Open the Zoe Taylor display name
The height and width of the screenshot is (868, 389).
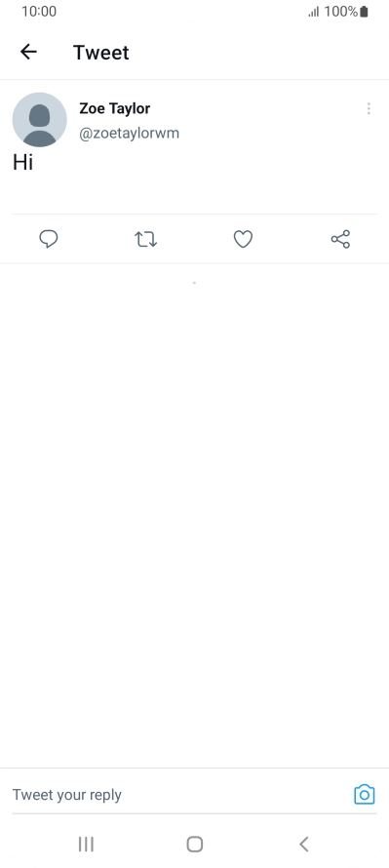pos(114,108)
